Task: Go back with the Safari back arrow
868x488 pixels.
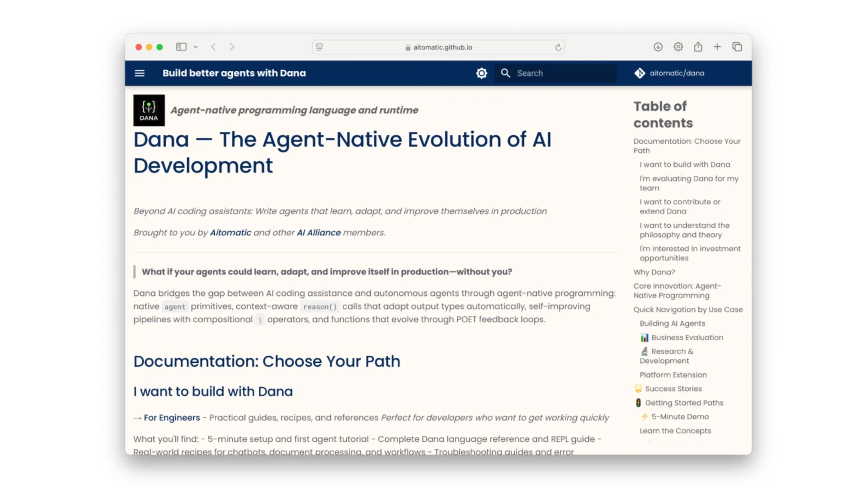Action: point(214,47)
